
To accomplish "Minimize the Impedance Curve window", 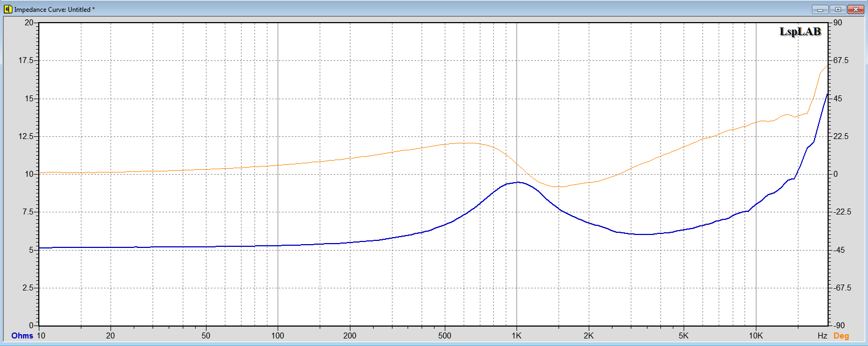I will coord(821,9).
